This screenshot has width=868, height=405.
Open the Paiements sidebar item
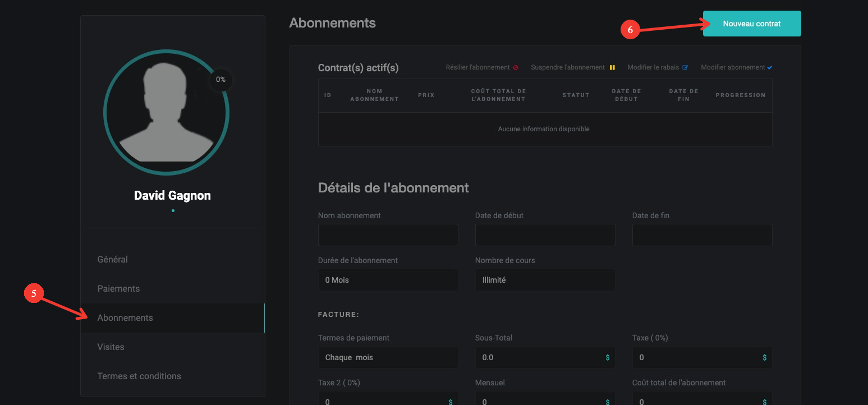coord(118,288)
